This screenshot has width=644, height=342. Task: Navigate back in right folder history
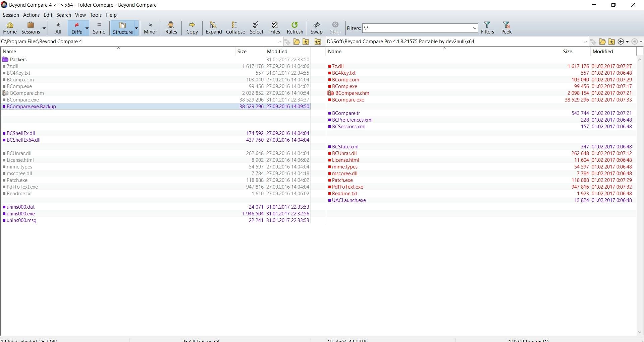point(621,42)
